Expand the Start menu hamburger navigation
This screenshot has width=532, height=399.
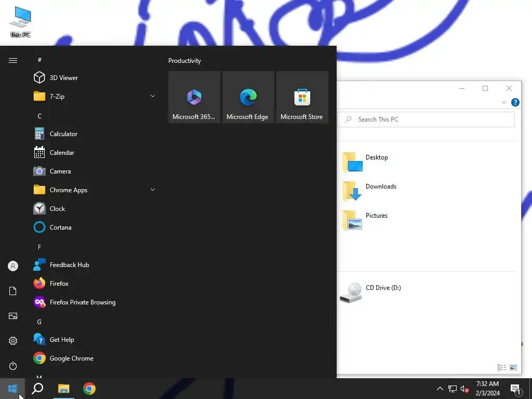coord(13,60)
